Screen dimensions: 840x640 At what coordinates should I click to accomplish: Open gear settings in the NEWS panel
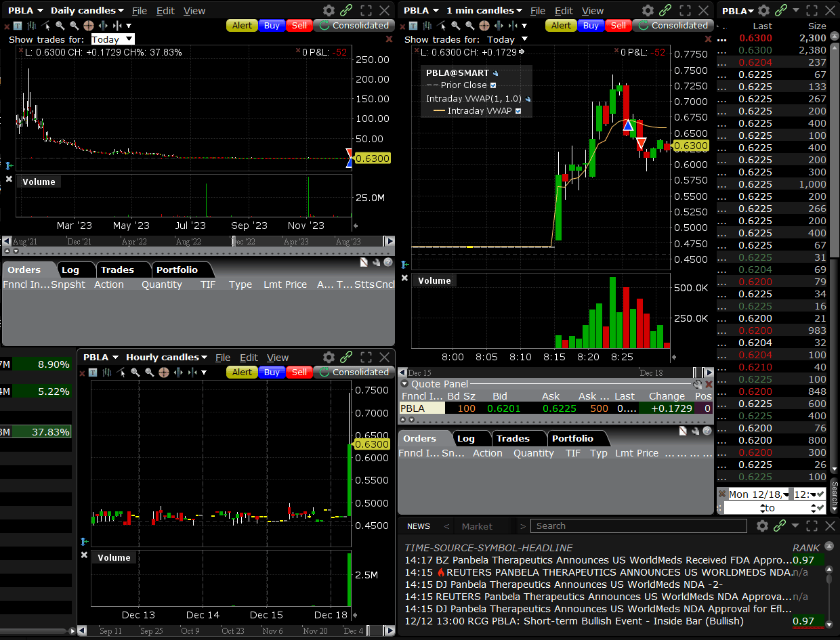pyautogui.click(x=762, y=526)
